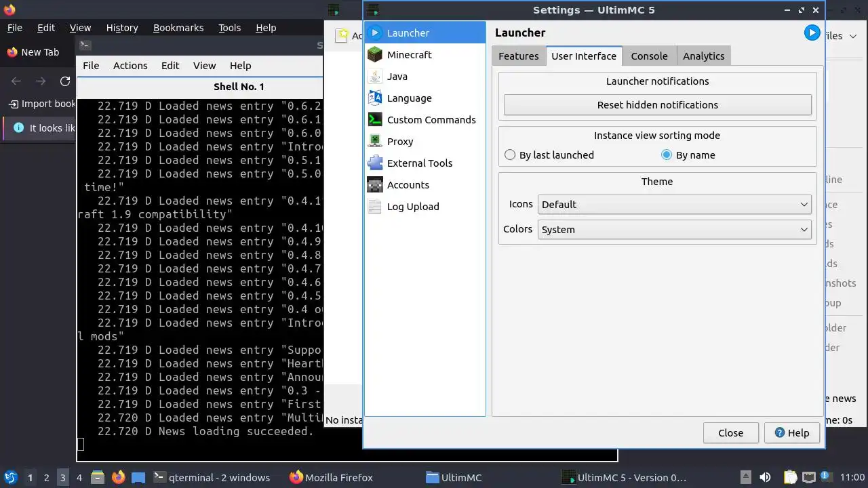Select By last launched sorting mode
868x488 pixels.
549,155
